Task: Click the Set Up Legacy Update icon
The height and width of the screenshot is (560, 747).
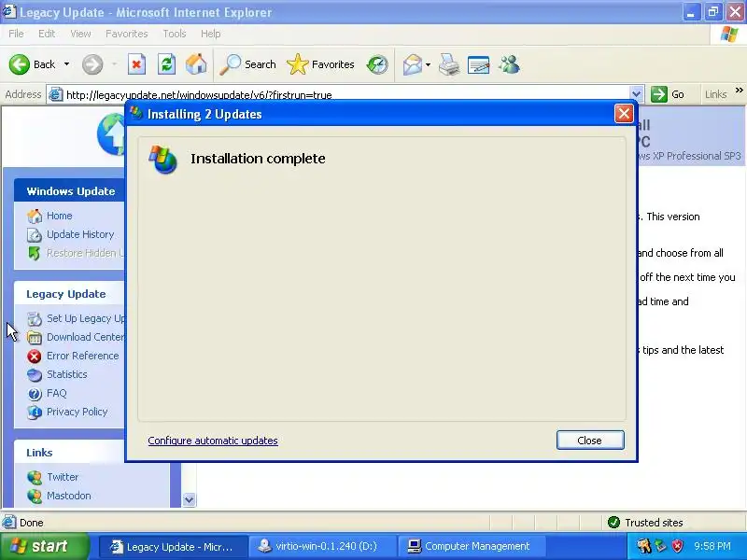Action: 35,318
